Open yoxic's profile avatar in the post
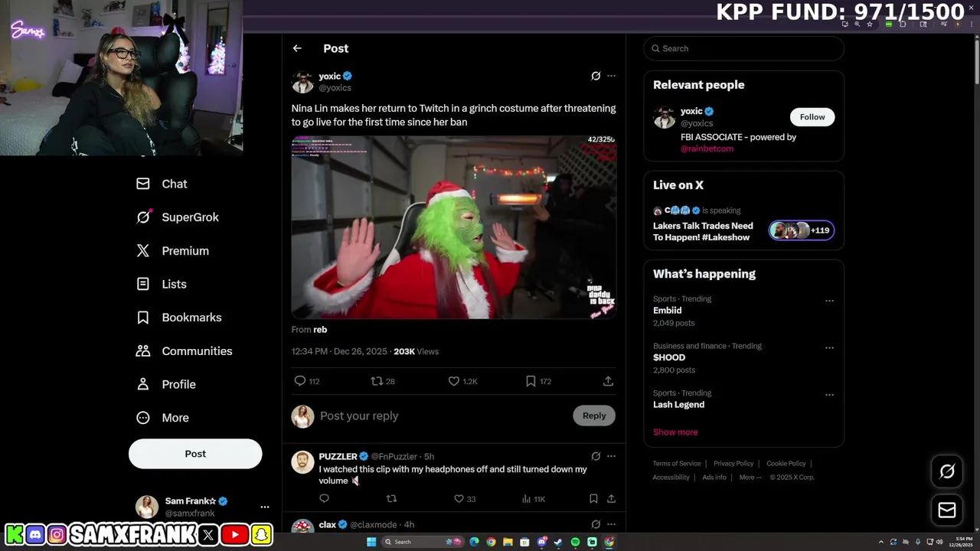Viewport: 980px width, 551px height. pos(302,82)
